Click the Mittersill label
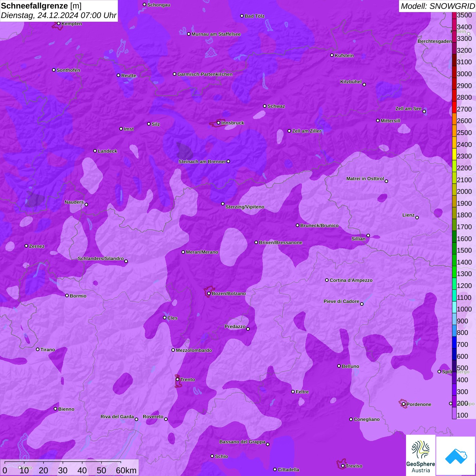The width and height of the screenshot is (476, 476). point(391,121)
